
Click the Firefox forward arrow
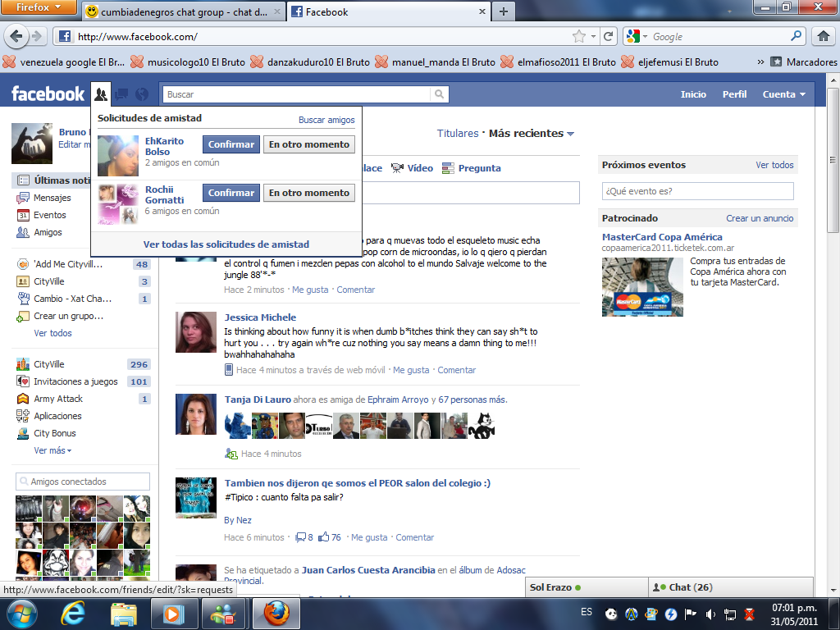[x=37, y=36]
